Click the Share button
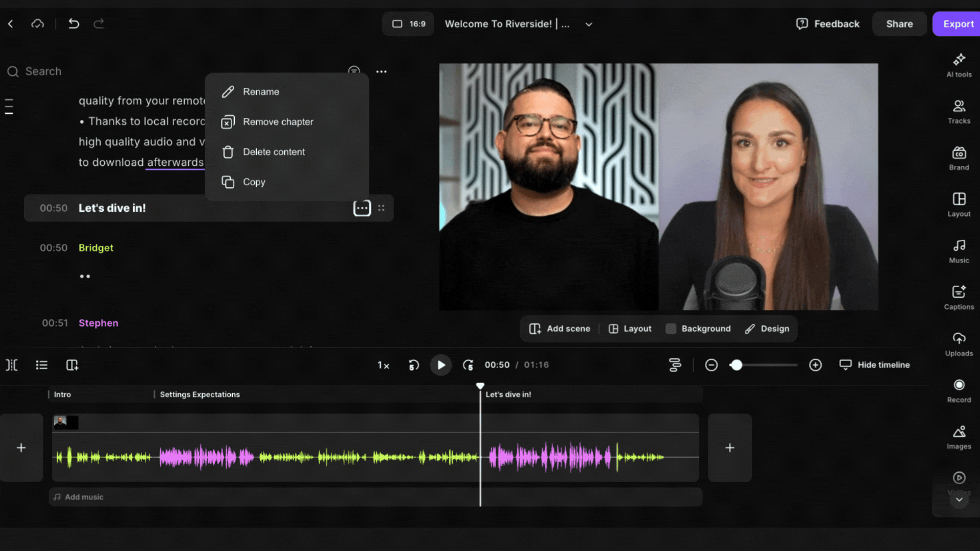Image resolution: width=980 pixels, height=551 pixels. click(899, 24)
